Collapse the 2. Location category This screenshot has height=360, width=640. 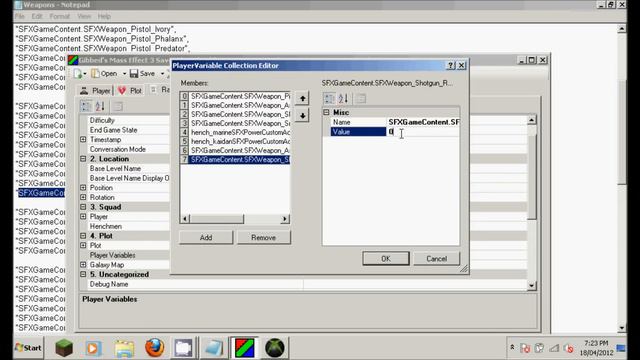(x=83, y=159)
